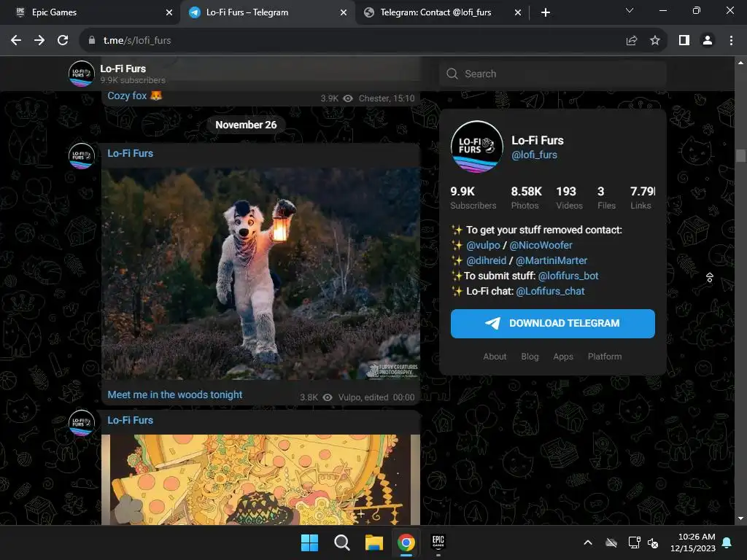Open Meet me in the woods tonight link
Screen dimensions: 747x560
pyautogui.click(x=175, y=394)
